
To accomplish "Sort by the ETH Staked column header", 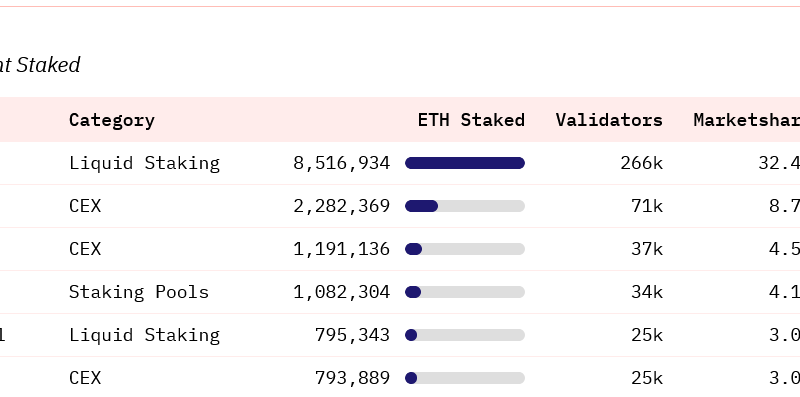I will (471, 120).
